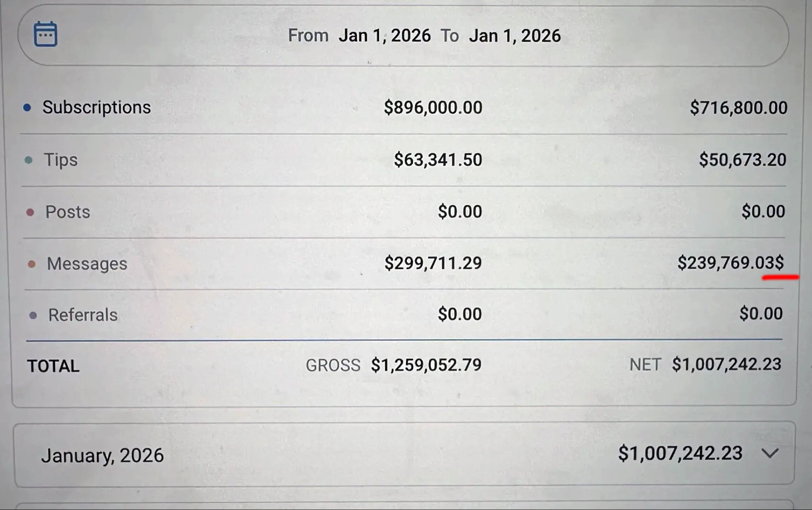Select the Tips row
Image resolution: width=812 pixels, height=510 pixels.
(60, 160)
